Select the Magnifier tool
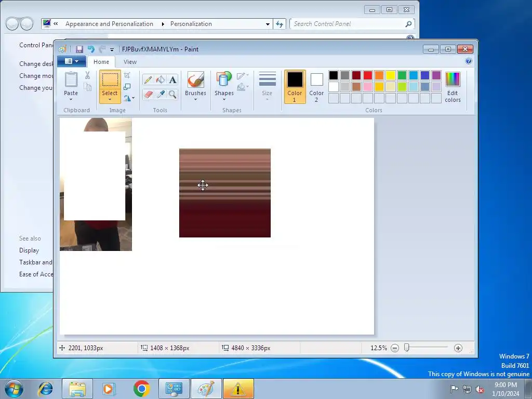 tap(172, 94)
